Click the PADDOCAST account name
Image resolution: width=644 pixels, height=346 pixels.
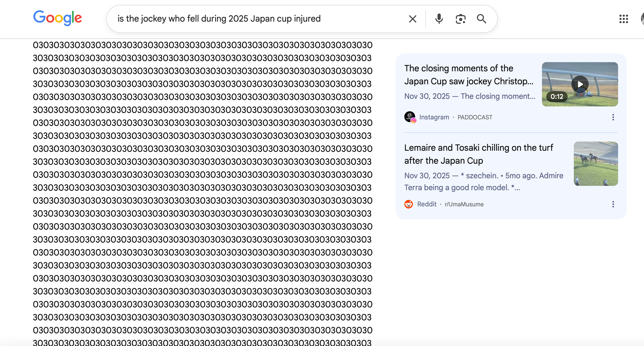475,117
